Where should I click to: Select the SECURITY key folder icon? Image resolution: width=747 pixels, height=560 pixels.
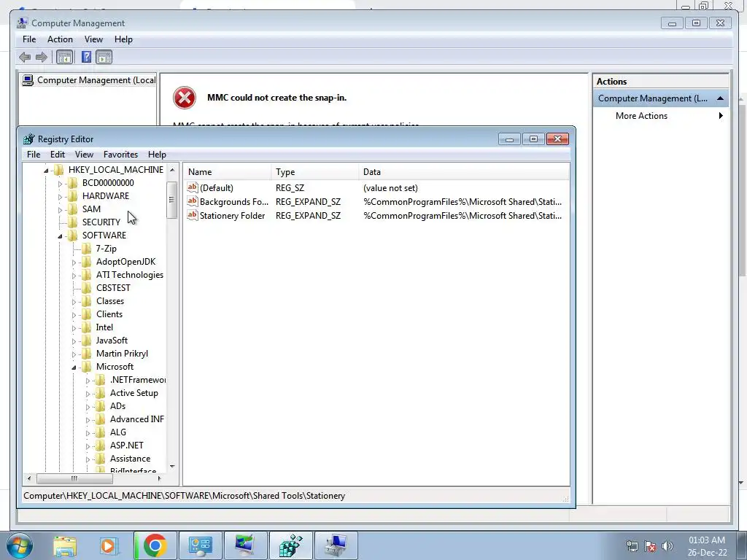pos(73,222)
